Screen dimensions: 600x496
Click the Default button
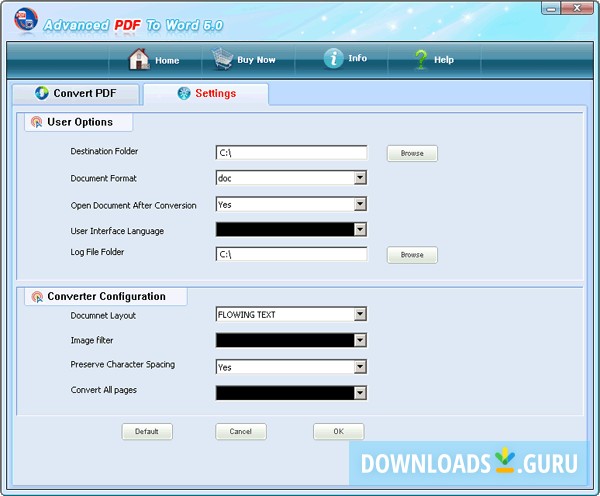[x=147, y=432]
